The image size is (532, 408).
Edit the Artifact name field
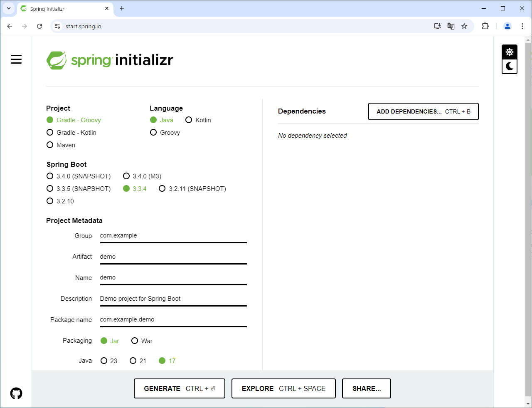[173, 257]
